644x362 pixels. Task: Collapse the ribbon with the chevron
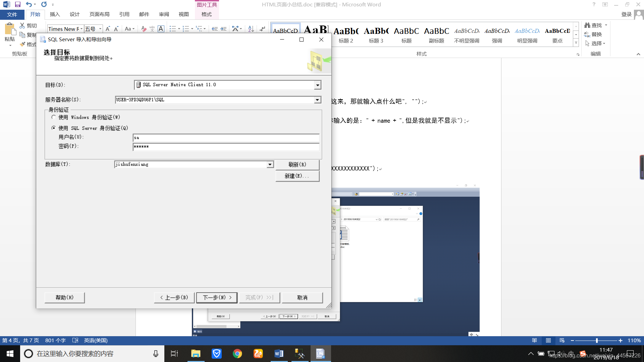(638, 54)
